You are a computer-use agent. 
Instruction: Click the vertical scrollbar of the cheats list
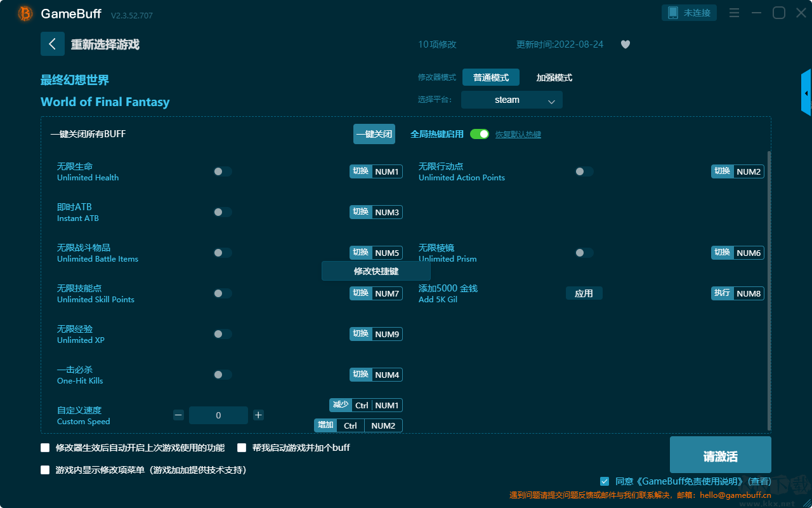769,291
